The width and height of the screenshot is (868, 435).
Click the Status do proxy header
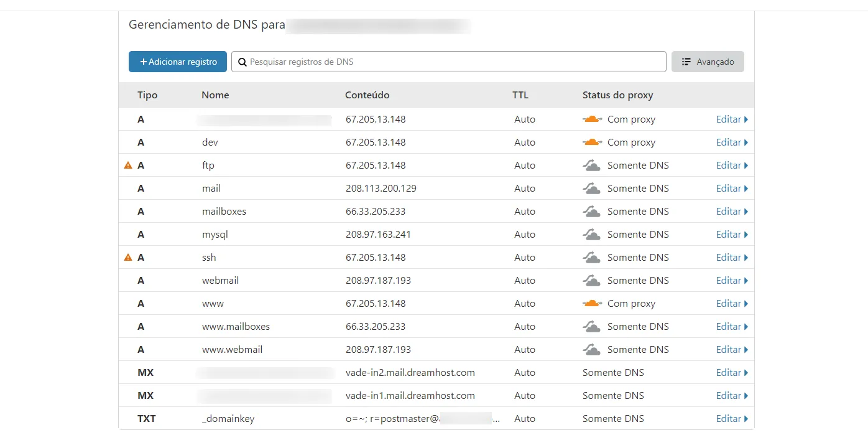617,95
